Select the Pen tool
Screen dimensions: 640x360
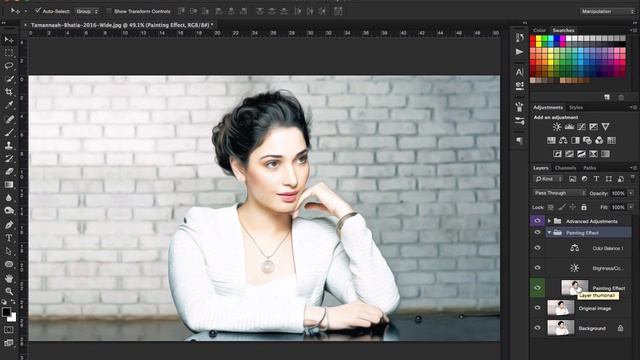9,224
